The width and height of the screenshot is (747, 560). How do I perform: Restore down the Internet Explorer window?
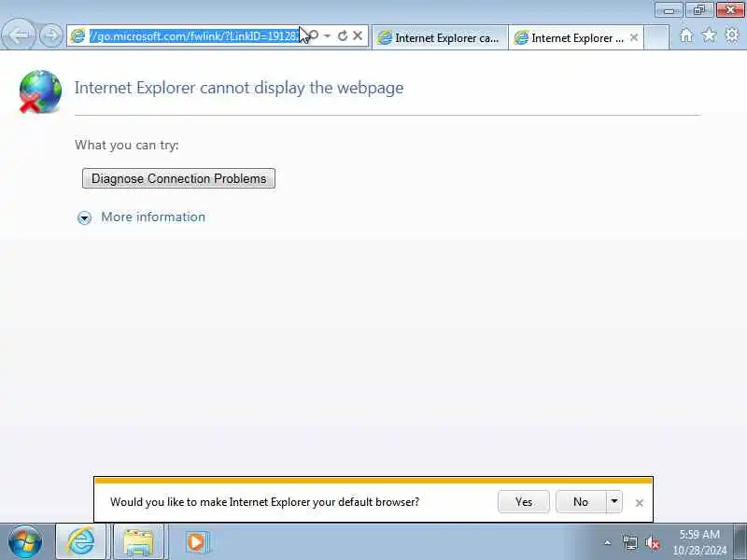(698, 9)
